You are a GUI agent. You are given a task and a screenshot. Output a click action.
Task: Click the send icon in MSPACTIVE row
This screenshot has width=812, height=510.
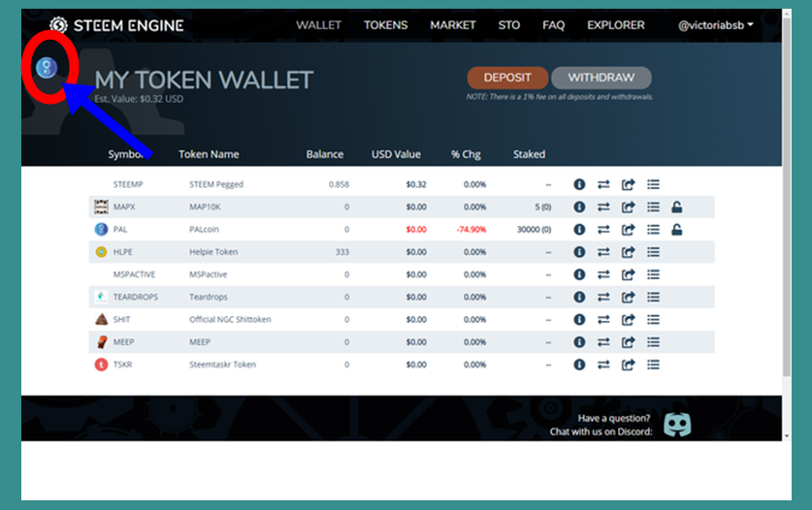[x=629, y=274]
